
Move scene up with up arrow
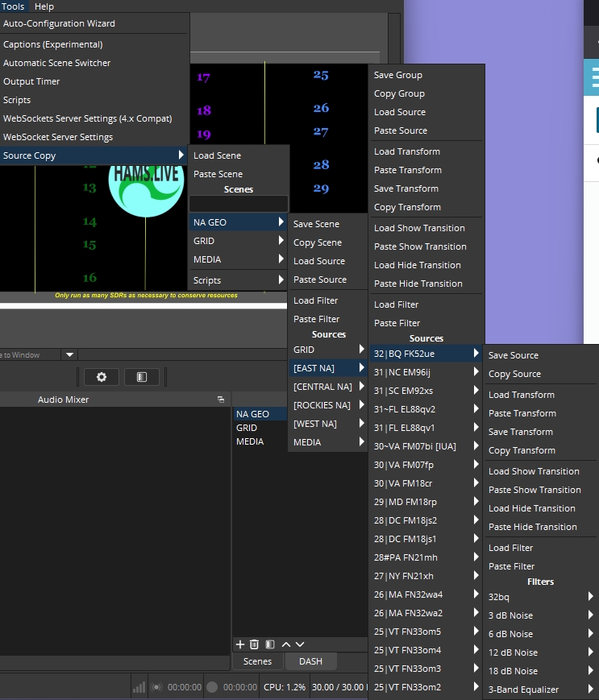pos(285,644)
